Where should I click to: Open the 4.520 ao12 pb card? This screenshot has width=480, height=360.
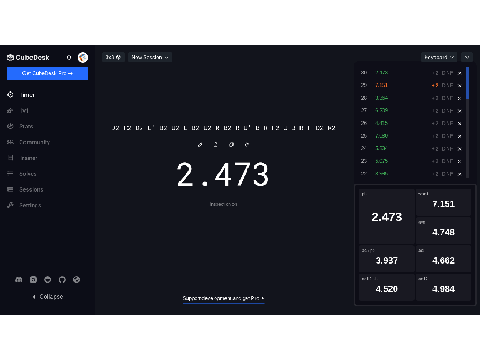(x=387, y=287)
